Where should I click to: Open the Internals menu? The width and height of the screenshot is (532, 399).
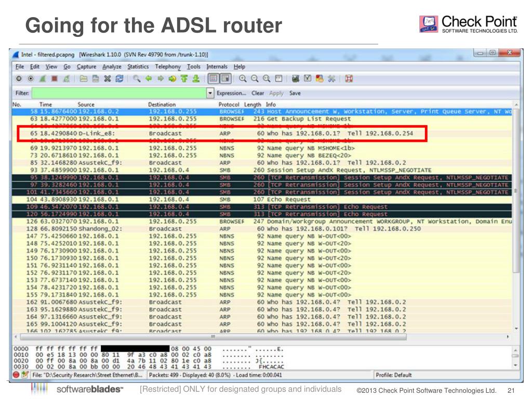(217, 66)
